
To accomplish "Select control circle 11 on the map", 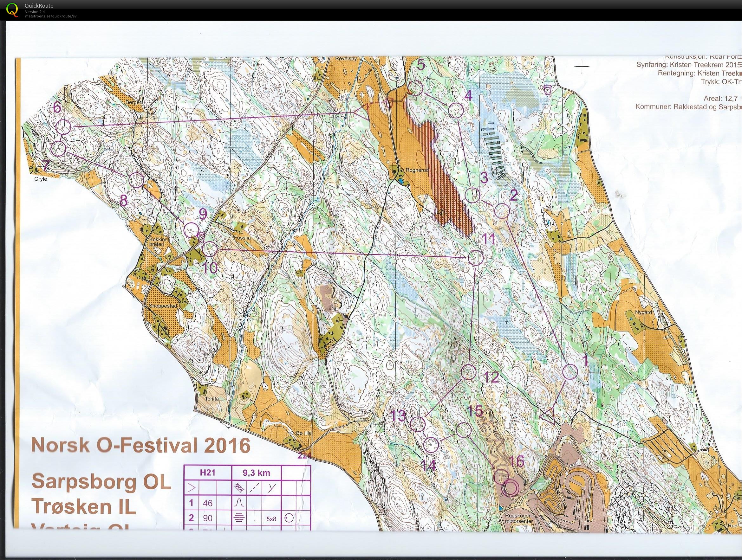I will tap(475, 258).
